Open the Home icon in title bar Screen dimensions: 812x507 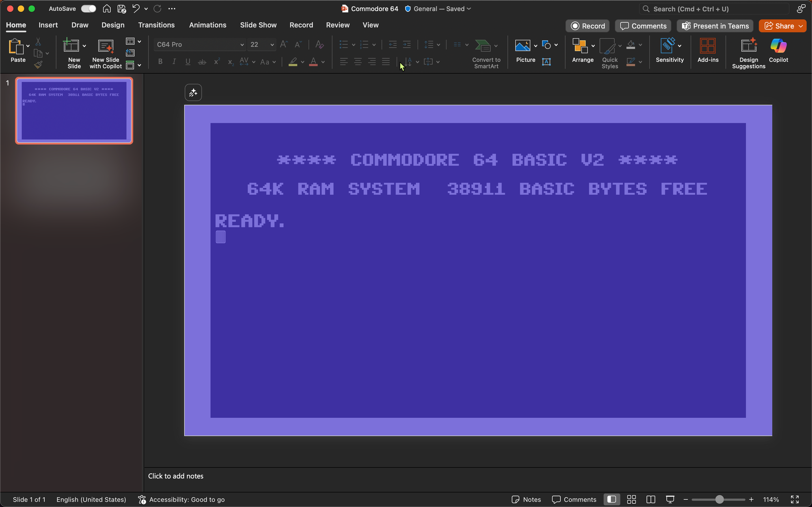click(x=107, y=9)
